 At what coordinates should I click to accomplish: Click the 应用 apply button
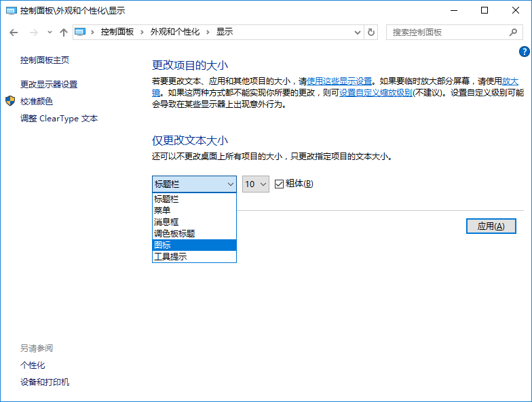(x=491, y=226)
